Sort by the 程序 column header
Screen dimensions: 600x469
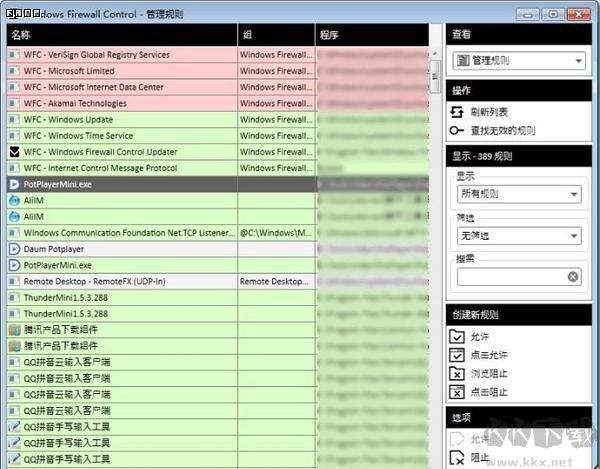pyautogui.click(x=372, y=35)
